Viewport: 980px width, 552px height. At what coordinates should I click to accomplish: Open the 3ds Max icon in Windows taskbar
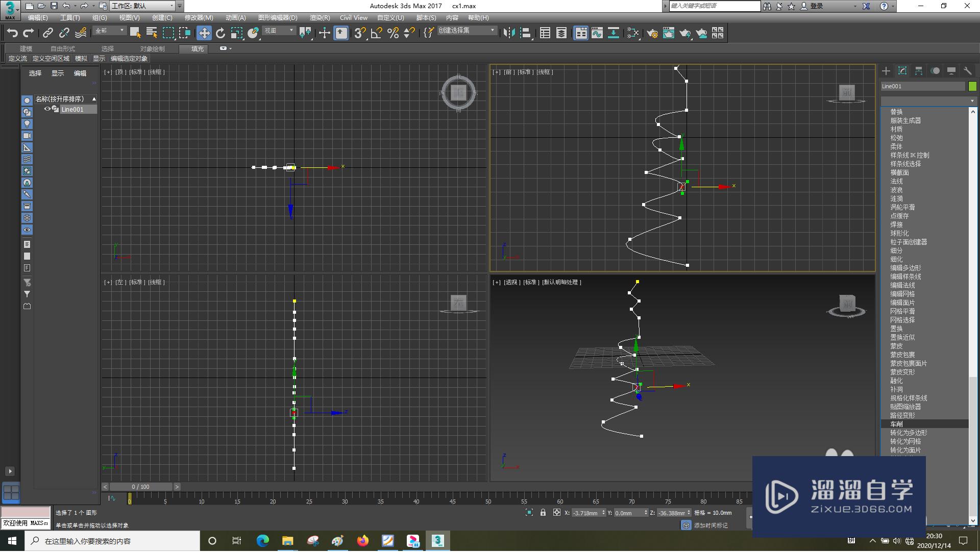point(437,541)
